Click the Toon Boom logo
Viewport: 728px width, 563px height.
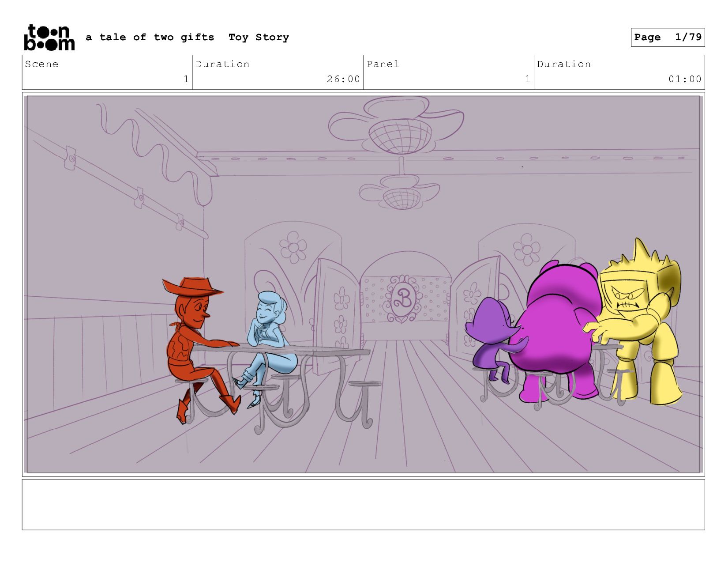[49, 38]
